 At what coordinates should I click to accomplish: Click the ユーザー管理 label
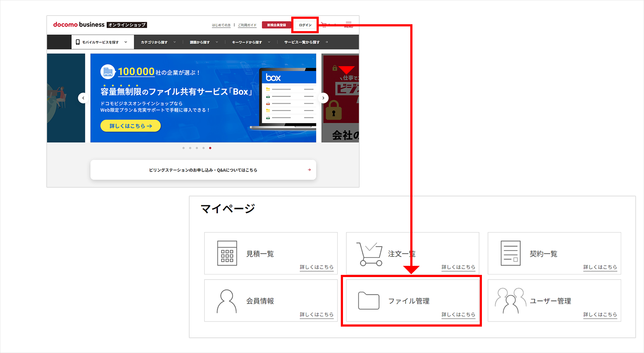coord(550,301)
